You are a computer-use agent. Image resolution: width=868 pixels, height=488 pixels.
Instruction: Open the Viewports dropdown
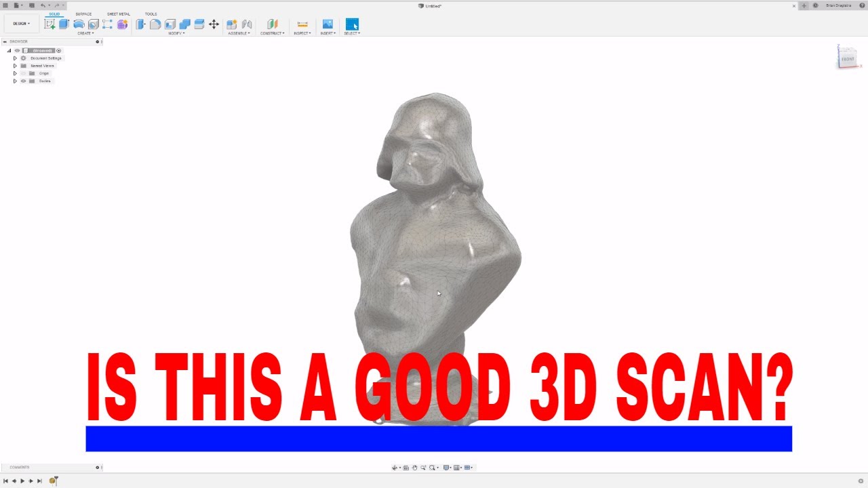(x=469, y=468)
